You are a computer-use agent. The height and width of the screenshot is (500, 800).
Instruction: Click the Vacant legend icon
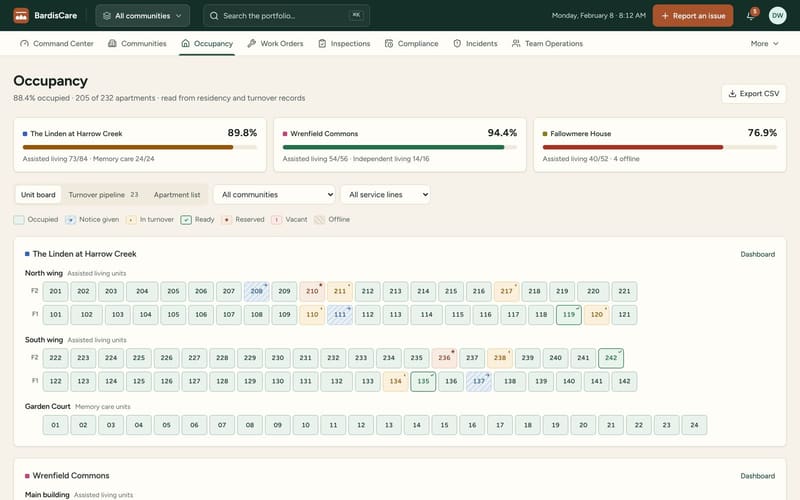(x=277, y=219)
